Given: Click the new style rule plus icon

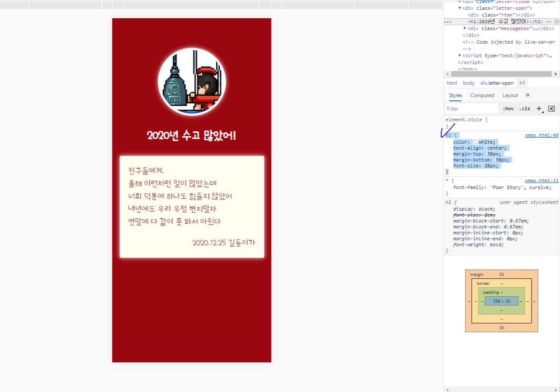Looking at the screenshot, I should click(539, 108).
